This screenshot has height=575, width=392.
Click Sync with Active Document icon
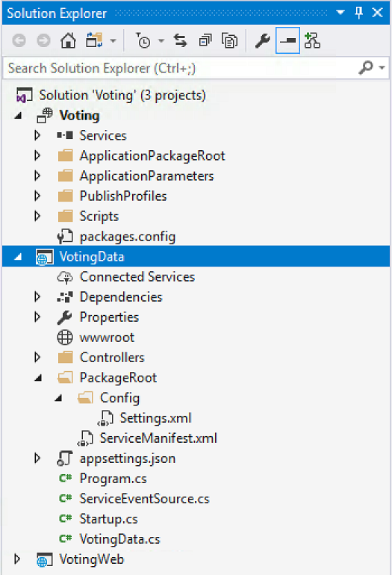click(x=180, y=40)
